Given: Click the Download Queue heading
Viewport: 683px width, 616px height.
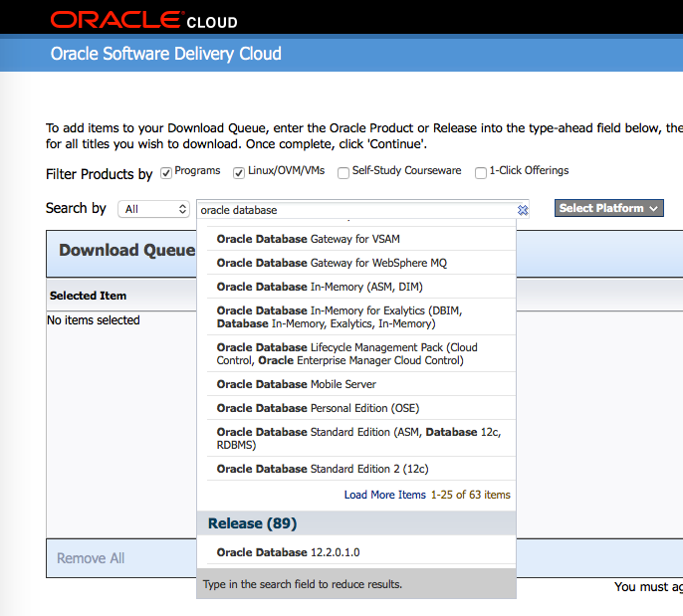Looking at the screenshot, I should (127, 251).
